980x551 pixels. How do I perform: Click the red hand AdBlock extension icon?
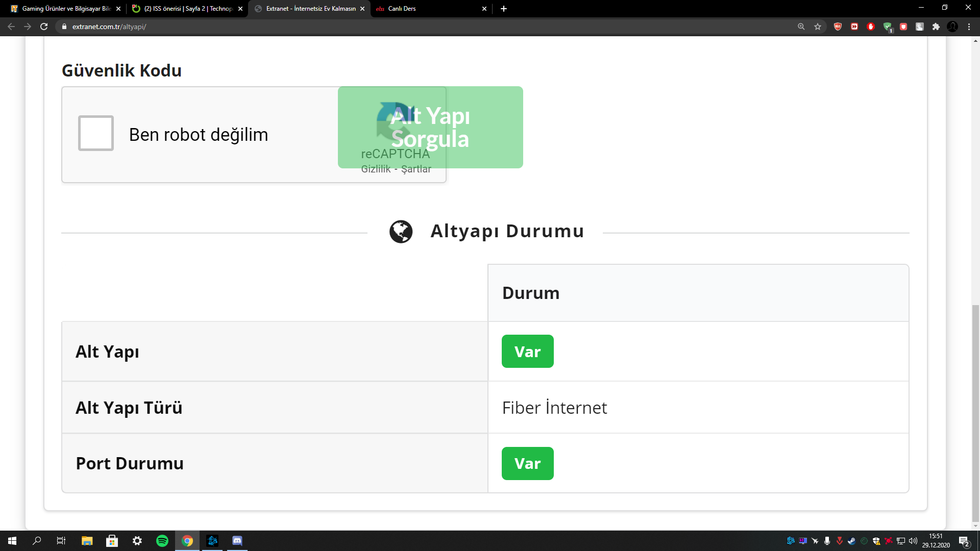pyautogui.click(x=871, y=27)
